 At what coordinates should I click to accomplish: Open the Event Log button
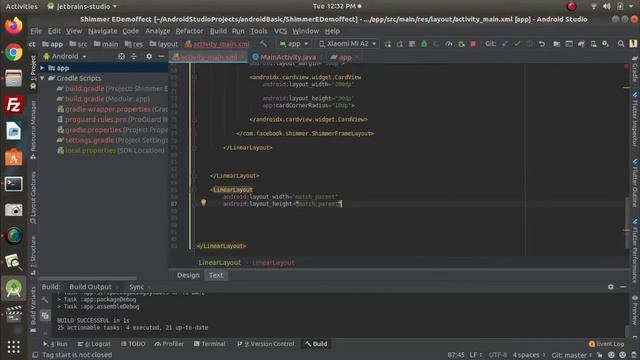(x=607, y=344)
